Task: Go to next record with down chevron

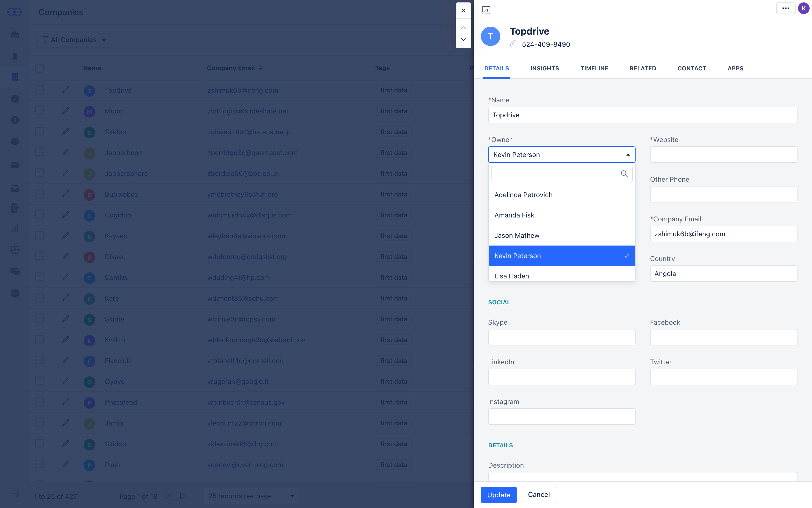Action: pos(463,39)
